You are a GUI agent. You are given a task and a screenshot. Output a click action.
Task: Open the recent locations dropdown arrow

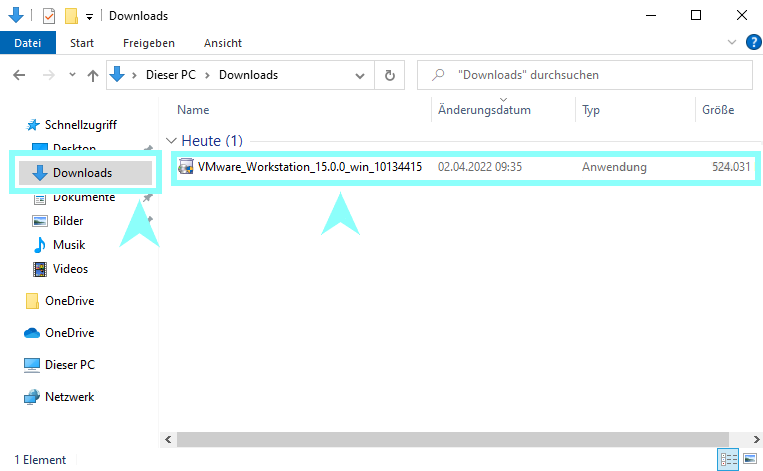point(73,75)
